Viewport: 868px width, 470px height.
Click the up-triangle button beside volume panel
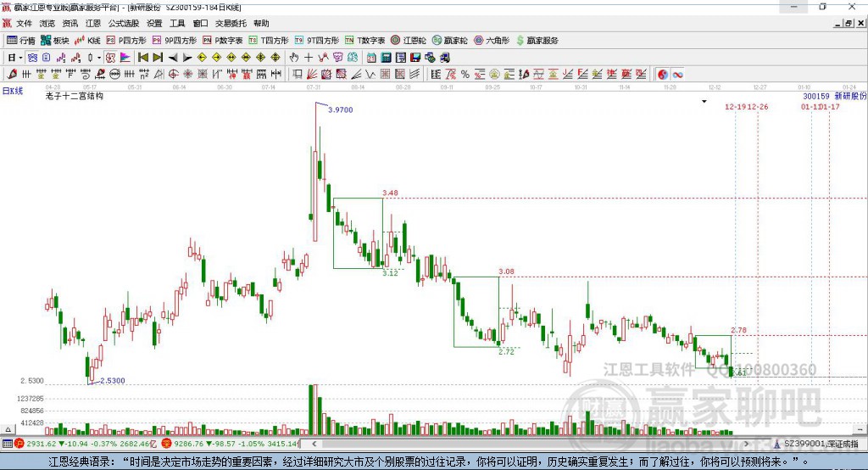(8, 429)
